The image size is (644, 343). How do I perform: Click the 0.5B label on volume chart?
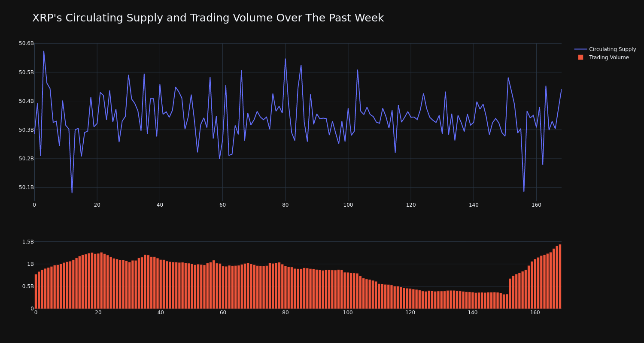[x=27, y=286]
